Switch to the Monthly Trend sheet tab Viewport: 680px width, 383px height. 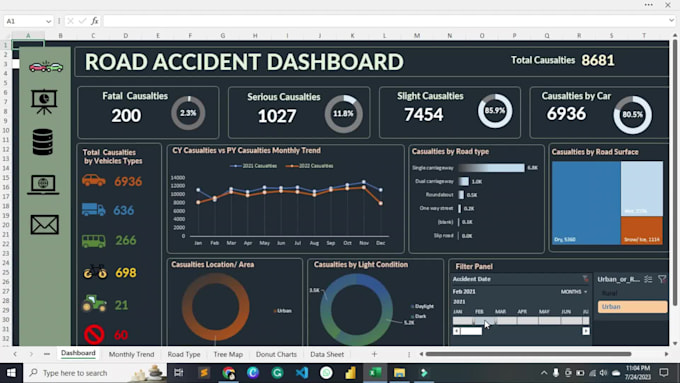coord(131,354)
